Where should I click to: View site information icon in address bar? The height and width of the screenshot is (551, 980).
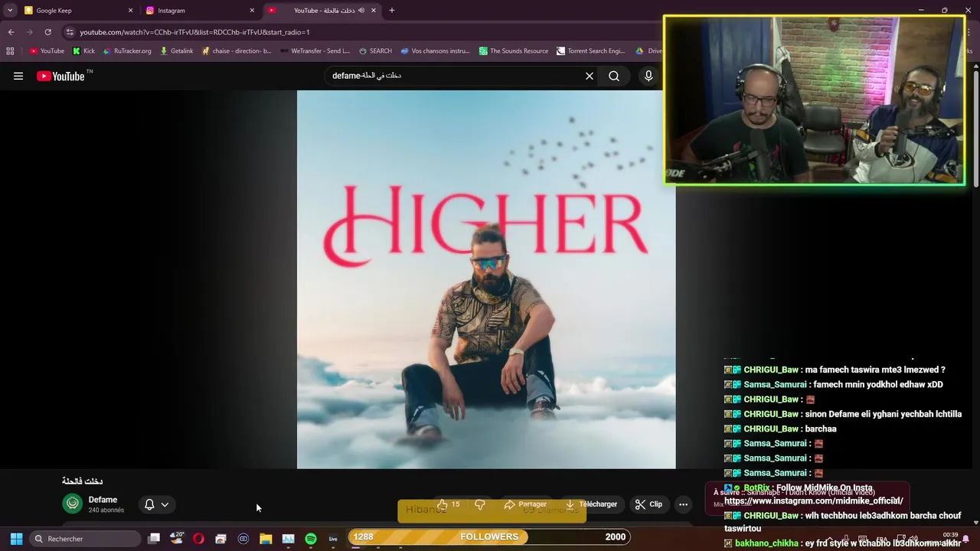[x=70, y=32]
